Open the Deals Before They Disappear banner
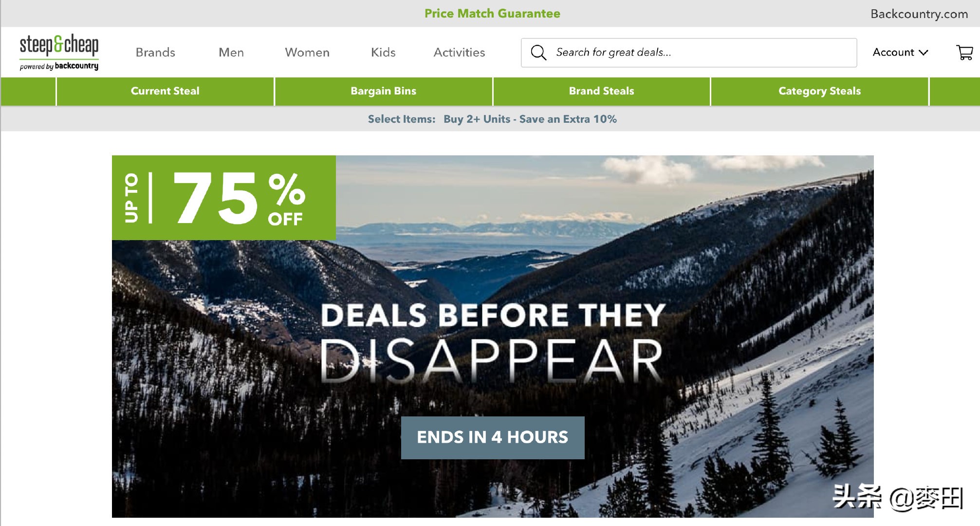 [x=493, y=336]
